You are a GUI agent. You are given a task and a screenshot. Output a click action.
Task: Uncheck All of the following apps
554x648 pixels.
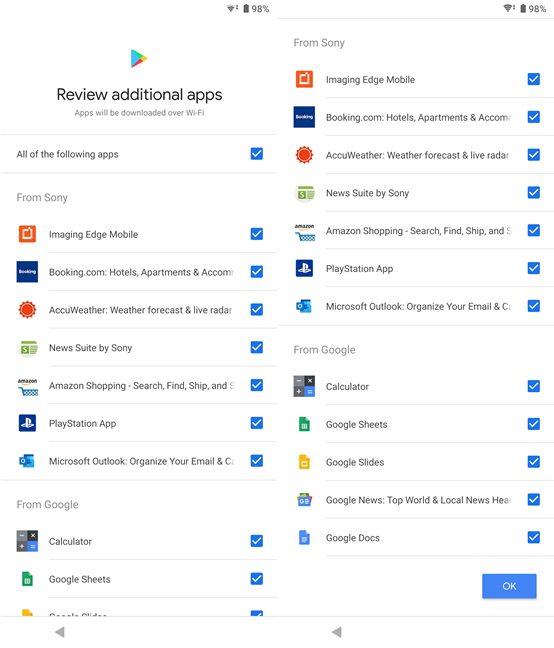tap(257, 154)
